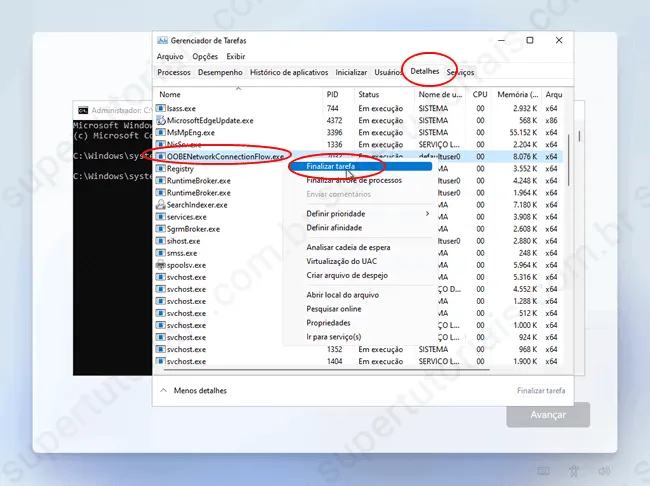Screen dimensions: 650x486
Task: Collapse with the Menos detalhes chevron
Action: [164, 390]
